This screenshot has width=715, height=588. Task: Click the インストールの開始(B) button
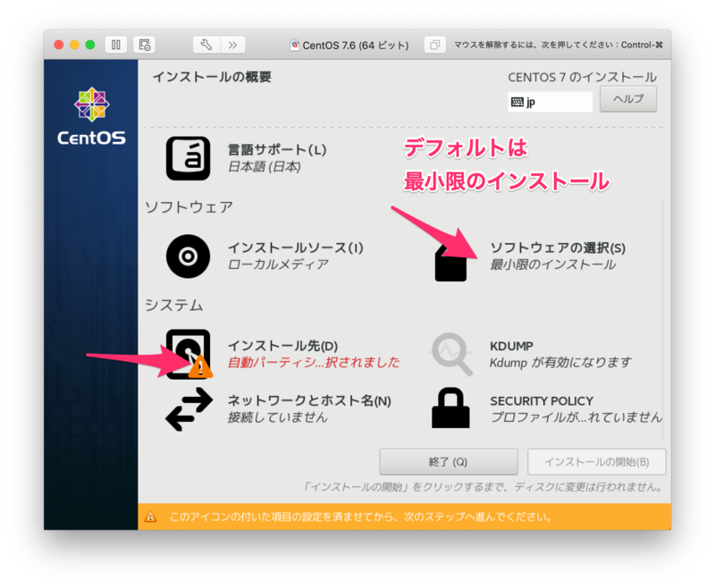[x=596, y=462]
